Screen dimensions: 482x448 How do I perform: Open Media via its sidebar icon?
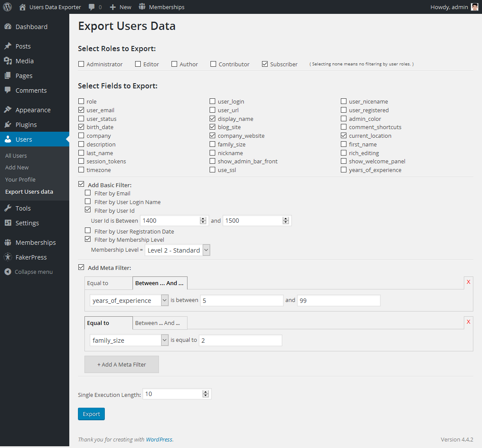[x=8, y=61]
